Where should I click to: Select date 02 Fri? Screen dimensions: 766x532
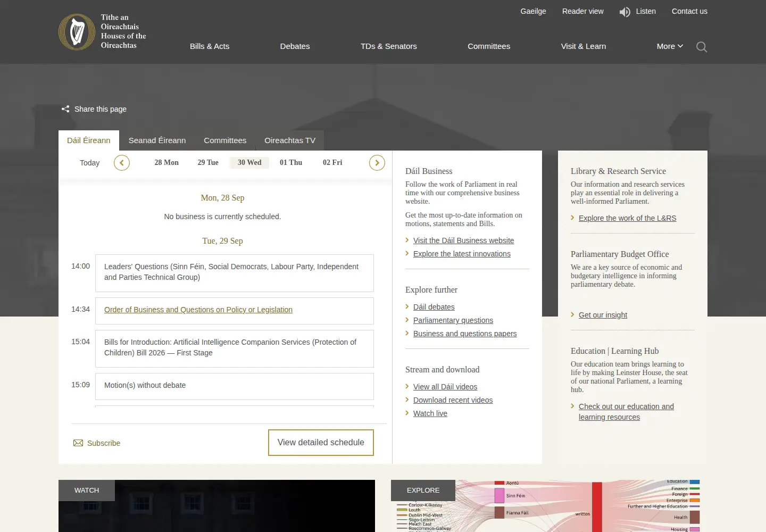point(332,163)
